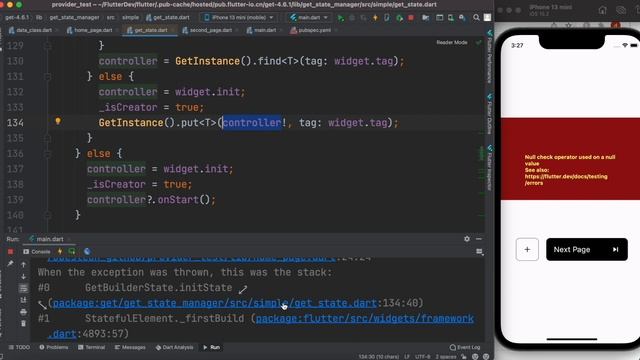Click simulator Home icon in title bar

[x=602, y=10]
